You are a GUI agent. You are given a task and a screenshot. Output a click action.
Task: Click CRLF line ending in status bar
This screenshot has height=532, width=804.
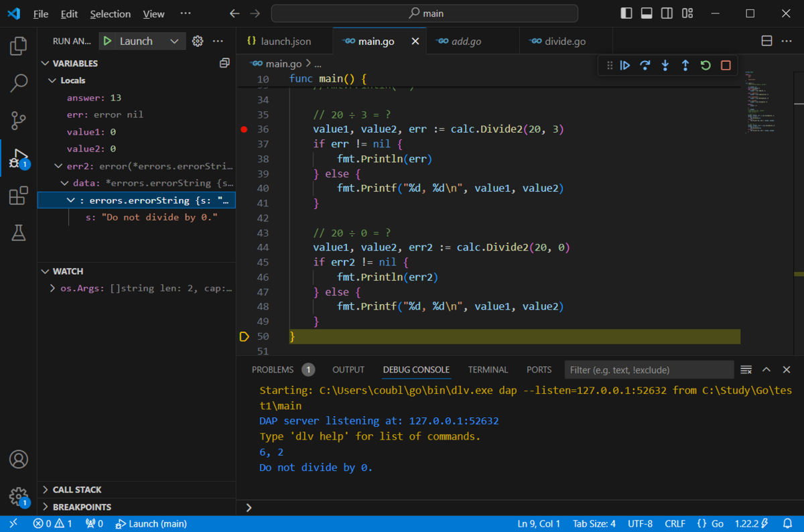click(675, 523)
